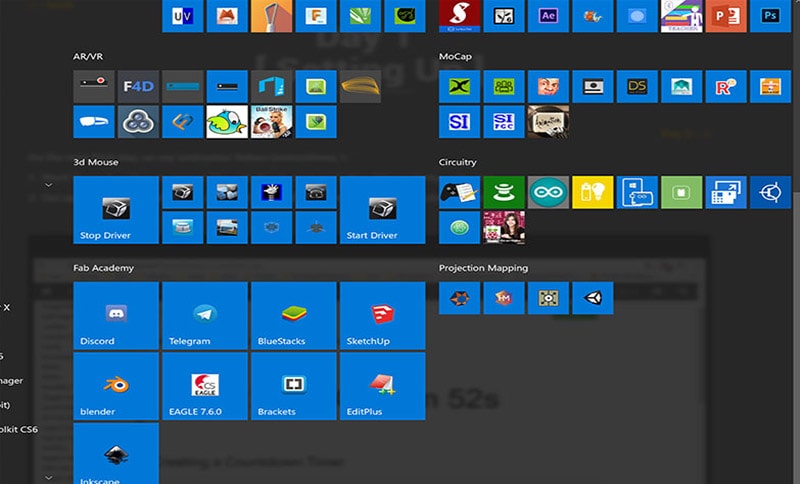Launch EditPlus tile
This screenshot has height=484, width=800.
(x=382, y=386)
